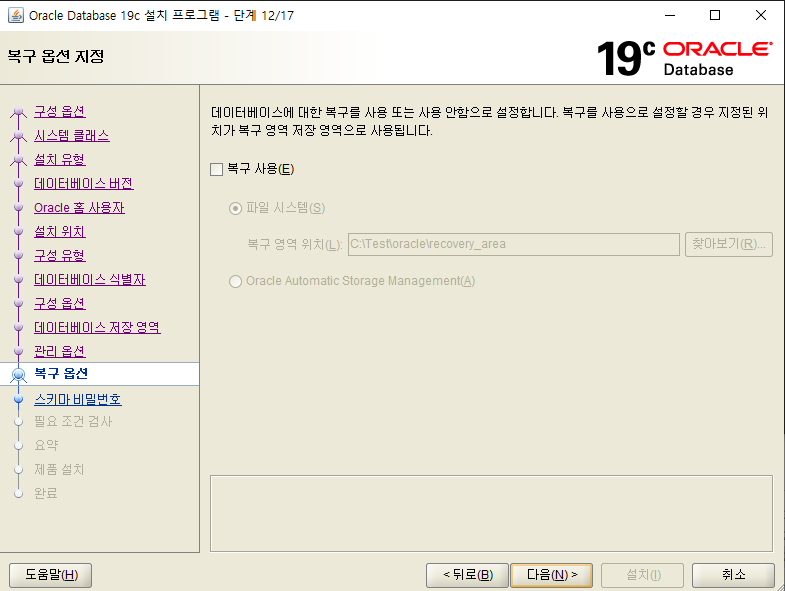Click the step marker beside 관리 옵션

(19, 352)
